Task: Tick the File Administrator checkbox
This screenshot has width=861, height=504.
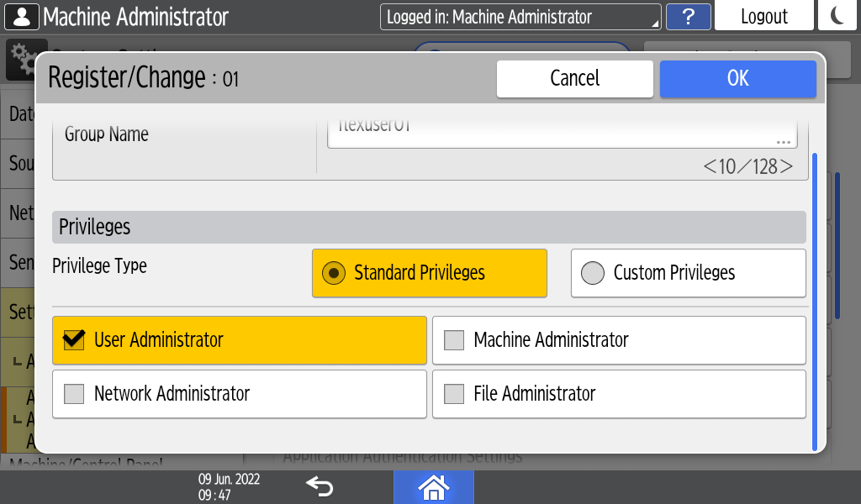Action: click(454, 394)
